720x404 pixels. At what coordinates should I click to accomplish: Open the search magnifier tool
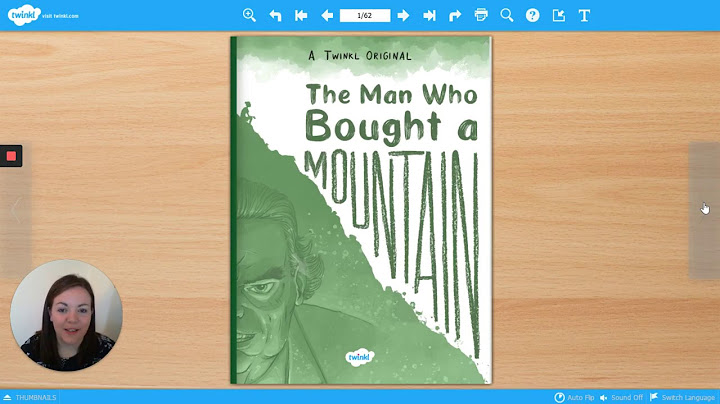[x=506, y=15]
